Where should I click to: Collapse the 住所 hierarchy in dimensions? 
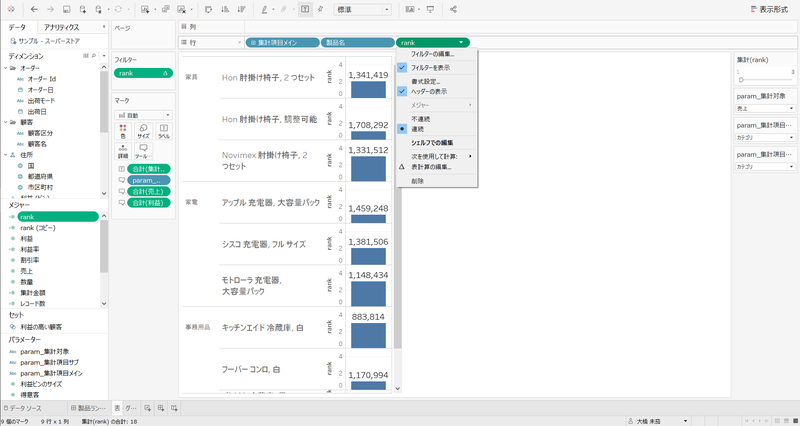click(5, 155)
